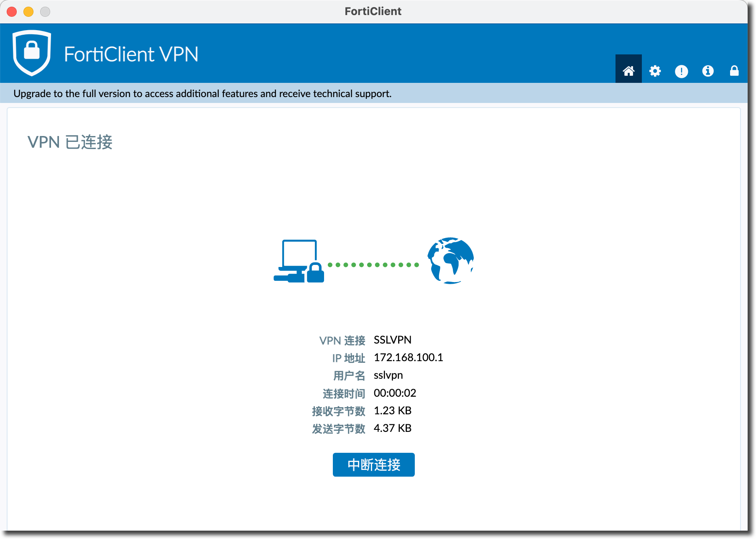
Task: Click the IP 地址 label
Action: 349,358
